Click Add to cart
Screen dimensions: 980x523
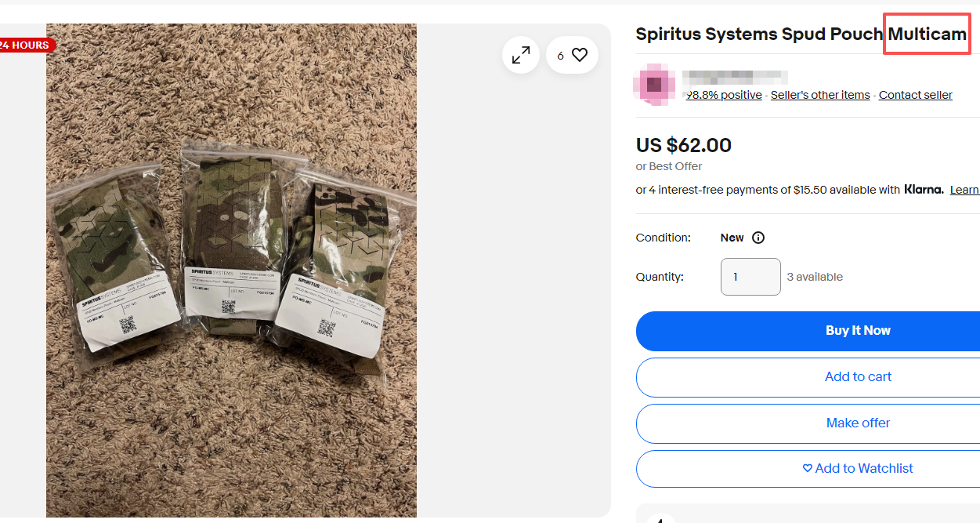point(858,377)
